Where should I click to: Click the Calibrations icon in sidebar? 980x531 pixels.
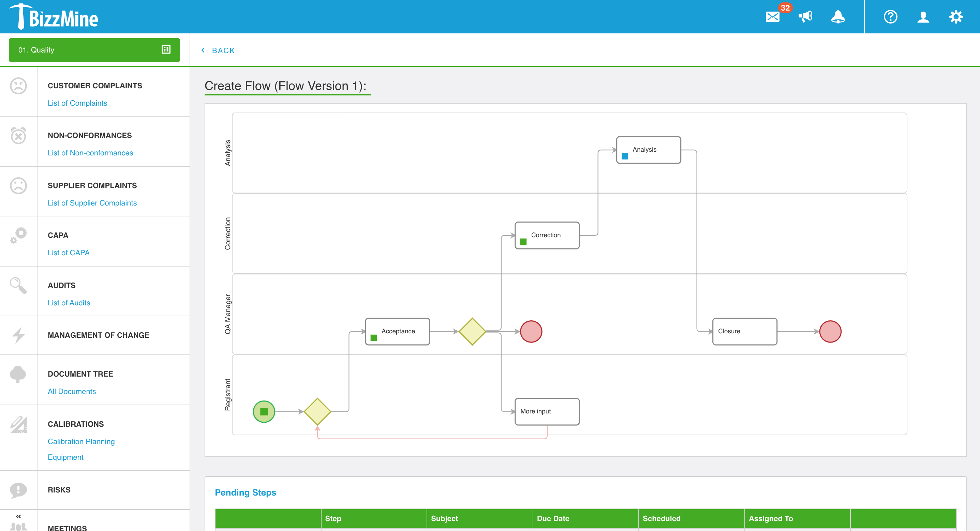18,424
